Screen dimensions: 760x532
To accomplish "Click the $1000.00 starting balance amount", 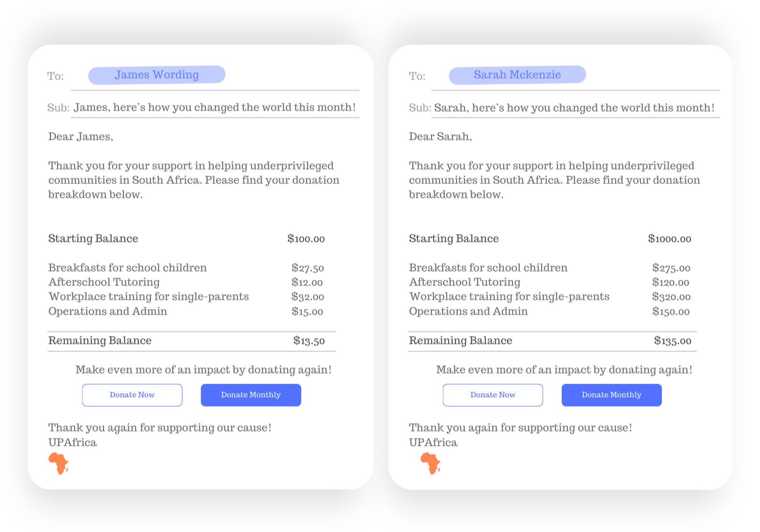I will click(669, 238).
